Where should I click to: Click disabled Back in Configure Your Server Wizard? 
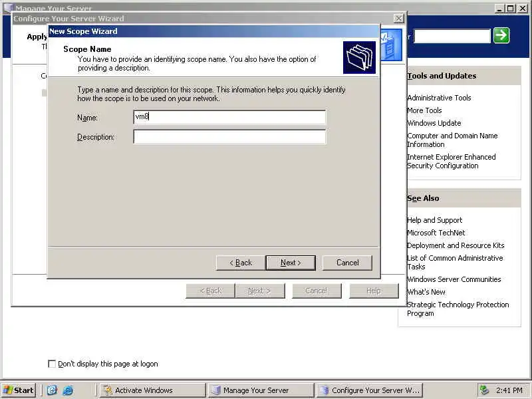pyautogui.click(x=210, y=291)
